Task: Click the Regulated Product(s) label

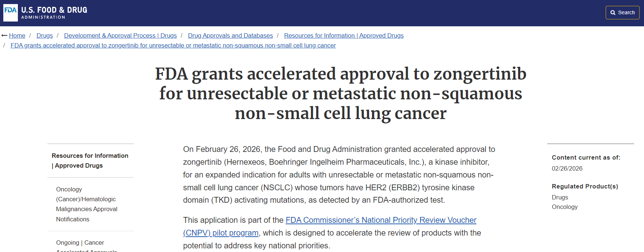Action: [x=584, y=186]
